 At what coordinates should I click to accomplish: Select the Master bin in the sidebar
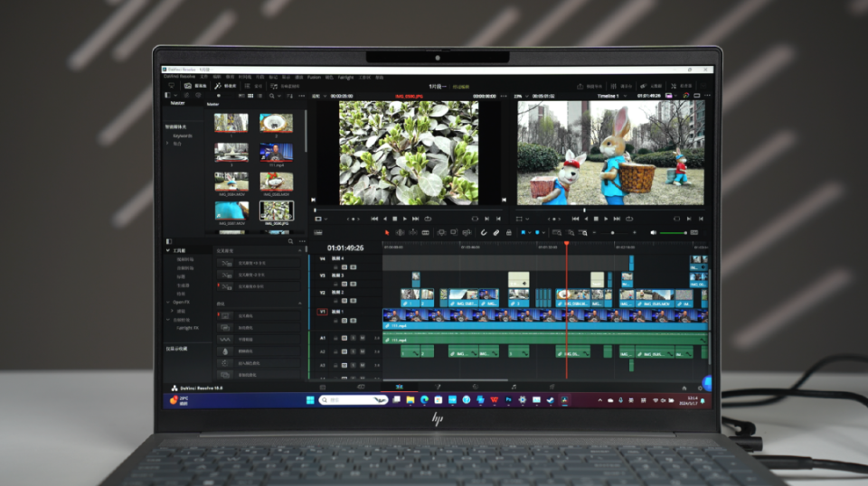177,103
